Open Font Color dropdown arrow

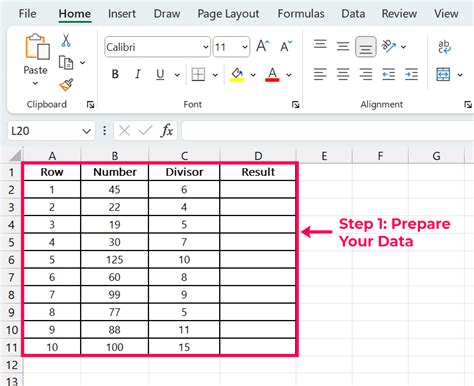(x=289, y=75)
